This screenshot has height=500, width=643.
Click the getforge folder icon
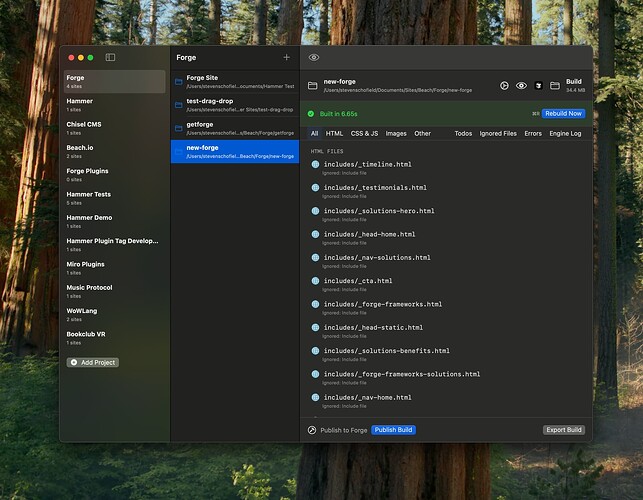[179, 128]
